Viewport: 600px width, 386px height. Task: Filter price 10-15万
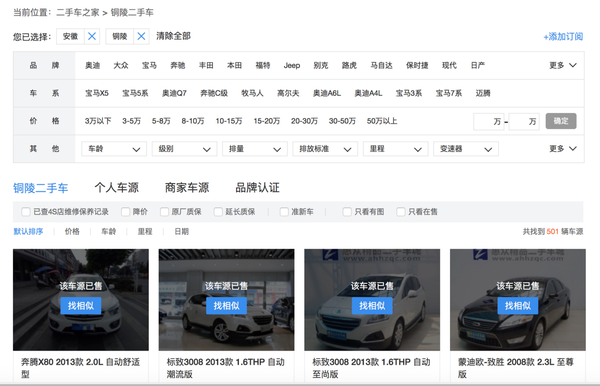click(x=229, y=121)
